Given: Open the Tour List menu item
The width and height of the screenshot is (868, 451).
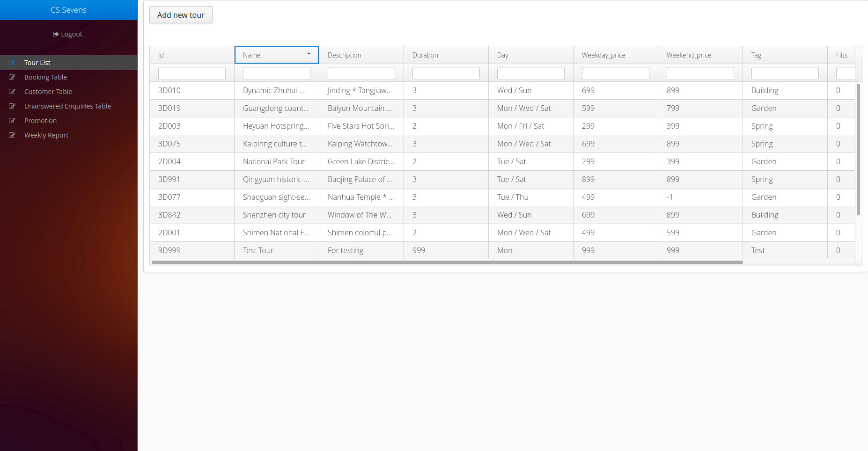Looking at the screenshot, I should [x=69, y=63].
